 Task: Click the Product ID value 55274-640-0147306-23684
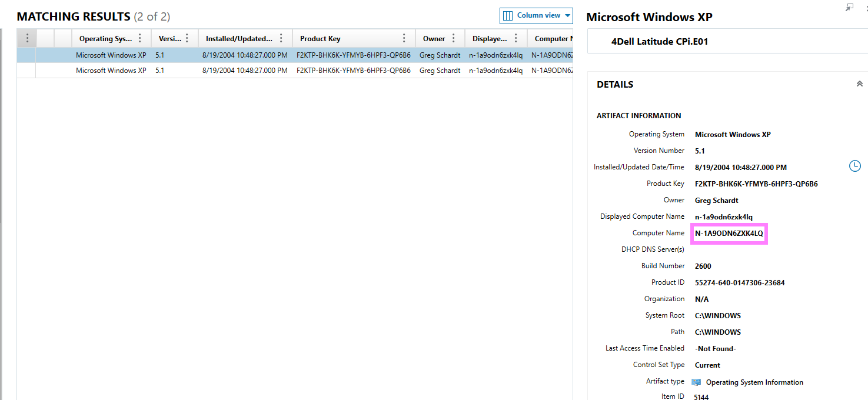tap(740, 282)
